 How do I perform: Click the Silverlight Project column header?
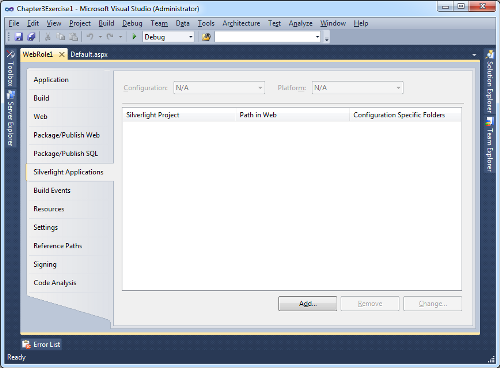(179, 115)
